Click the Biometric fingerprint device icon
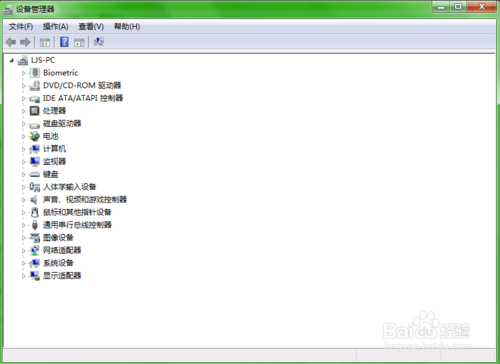This screenshot has height=364, width=500. point(35,73)
